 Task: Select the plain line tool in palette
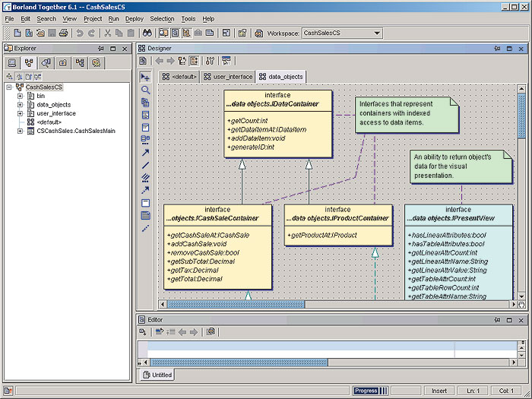146,165
